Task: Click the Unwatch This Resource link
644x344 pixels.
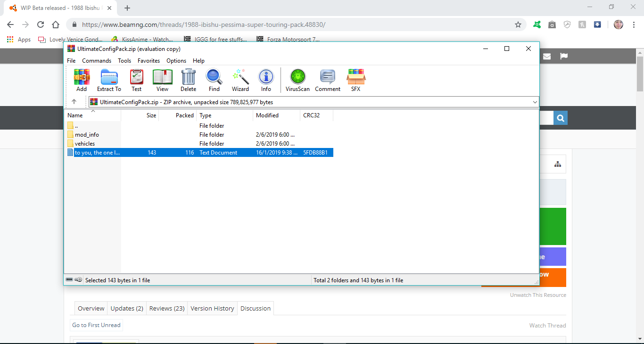Action: 538,295
